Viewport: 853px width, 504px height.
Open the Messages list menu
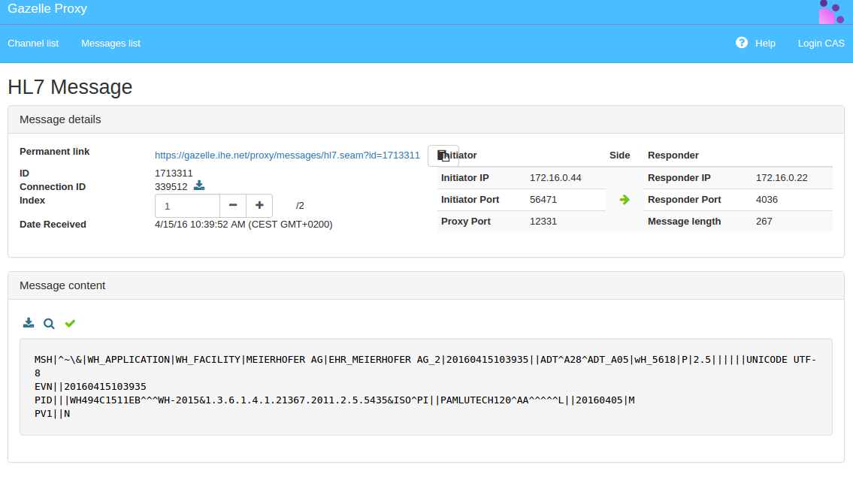(110, 44)
